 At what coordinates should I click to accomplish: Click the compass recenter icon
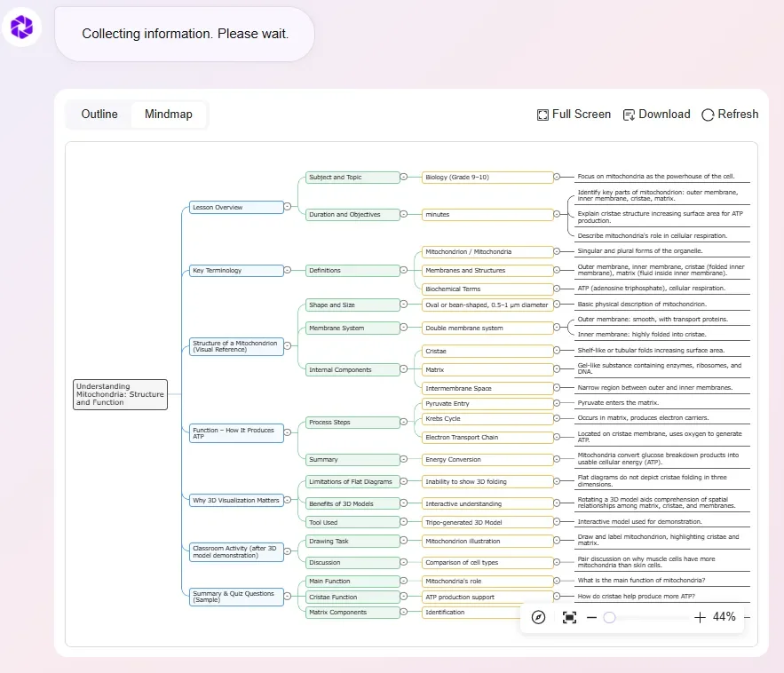point(538,617)
